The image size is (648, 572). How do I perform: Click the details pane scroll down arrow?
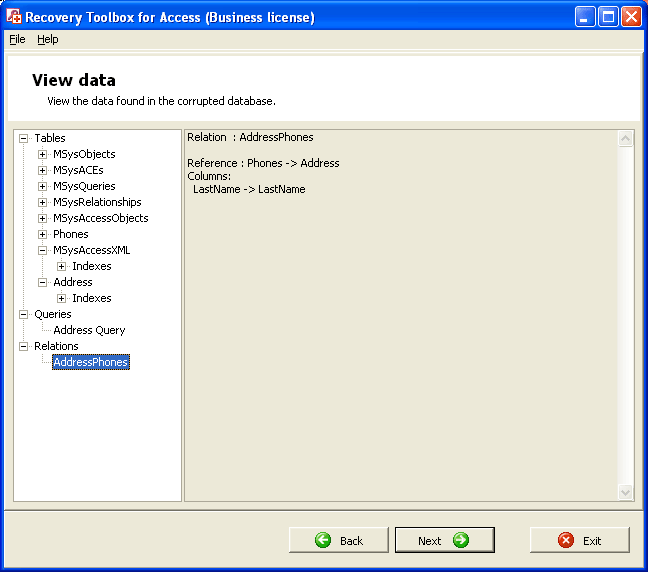[625, 492]
